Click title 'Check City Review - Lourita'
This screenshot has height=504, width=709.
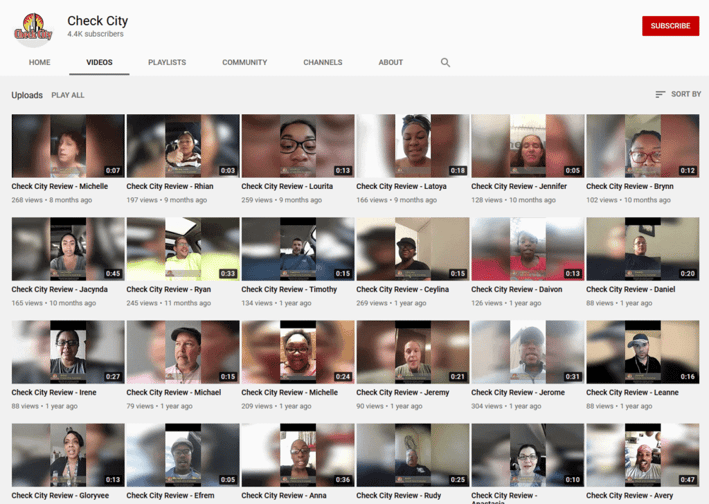(287, 186)
